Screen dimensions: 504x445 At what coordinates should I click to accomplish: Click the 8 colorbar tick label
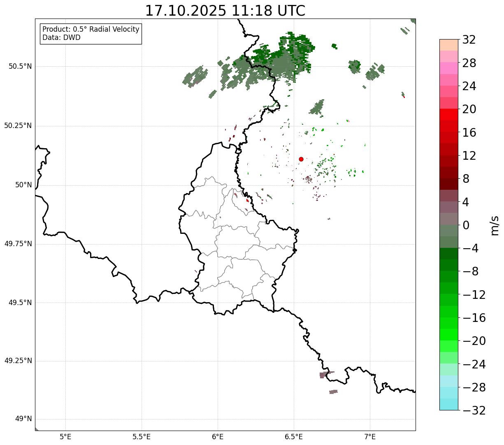[466, 179]
